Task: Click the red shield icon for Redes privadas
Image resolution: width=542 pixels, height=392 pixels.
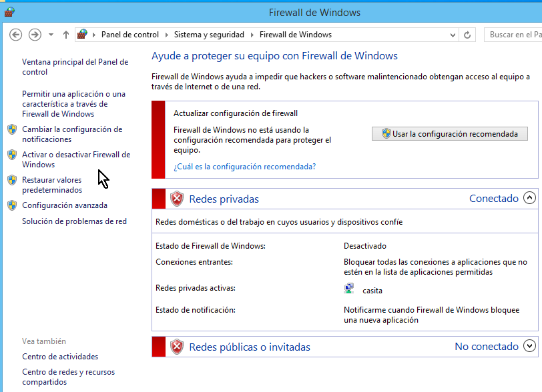Action: 177,199
